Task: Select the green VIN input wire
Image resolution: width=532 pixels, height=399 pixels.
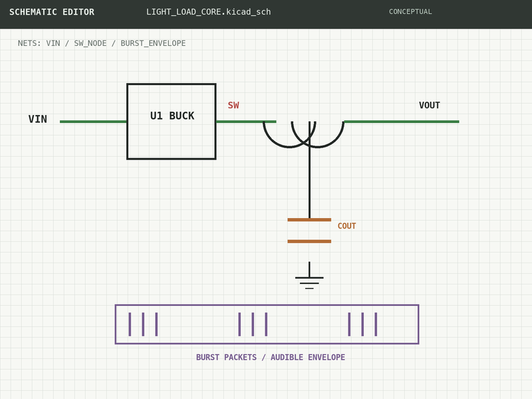Action: tap(93, 122)
